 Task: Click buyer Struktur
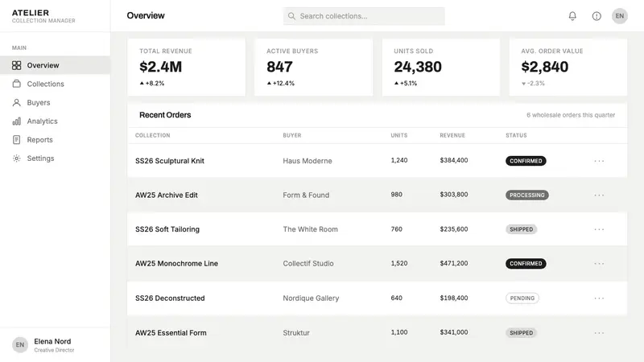click(x=296, y=333)
